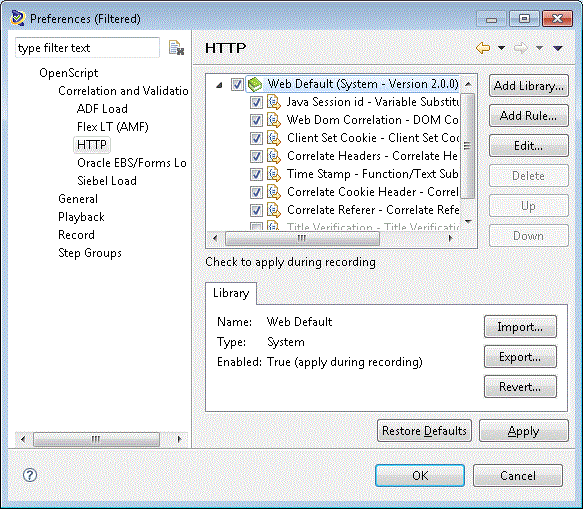
Task: Select the Library tab
Action: [231, 293]
